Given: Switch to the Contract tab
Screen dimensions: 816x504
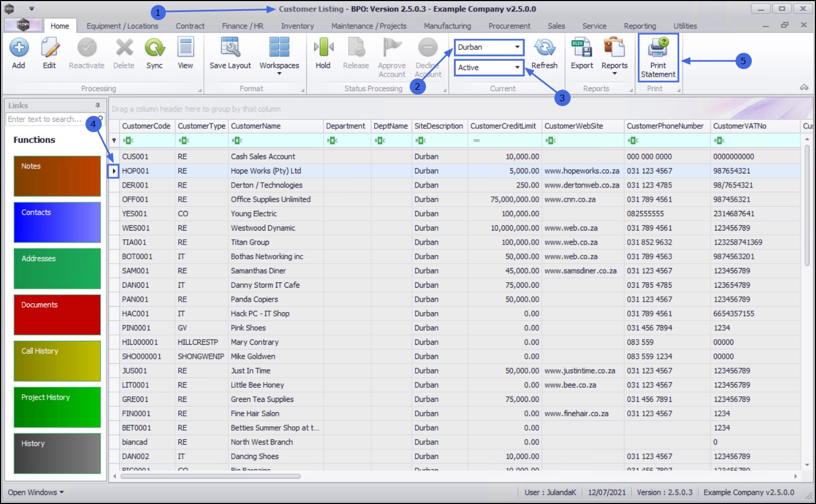Looking at the screenshot, I should point(190,26).
